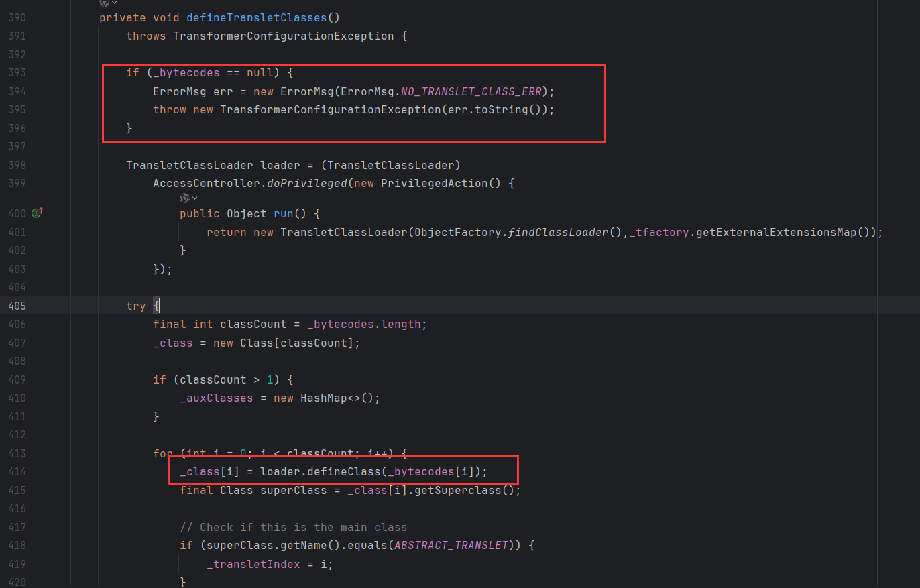
Task: Click _class in the assignment on line 407
Action: (x=173, y=343)
